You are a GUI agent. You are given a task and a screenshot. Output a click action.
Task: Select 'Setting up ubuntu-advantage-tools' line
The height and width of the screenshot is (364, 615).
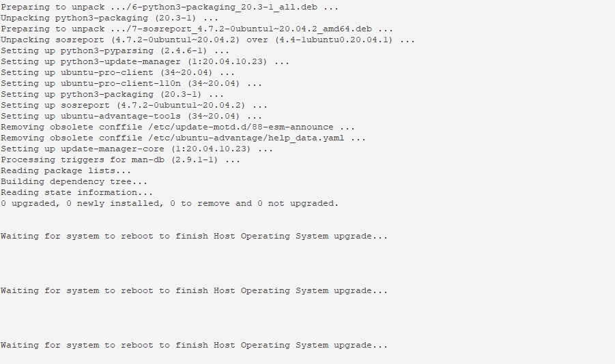tap(131, 117)
